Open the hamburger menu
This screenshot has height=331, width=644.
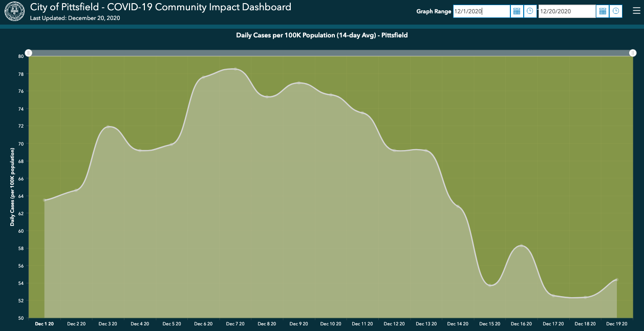636,11
